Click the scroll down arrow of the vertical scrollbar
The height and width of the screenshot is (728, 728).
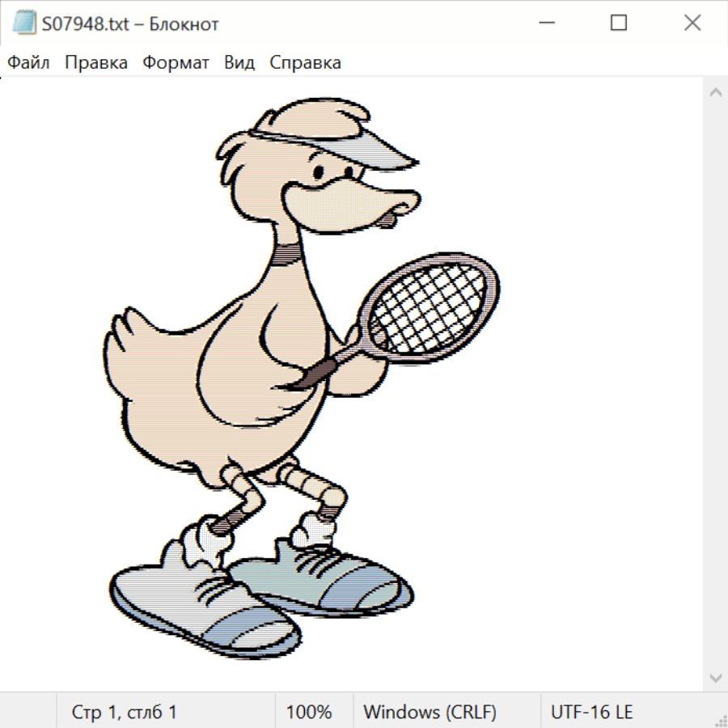point(715,676)
